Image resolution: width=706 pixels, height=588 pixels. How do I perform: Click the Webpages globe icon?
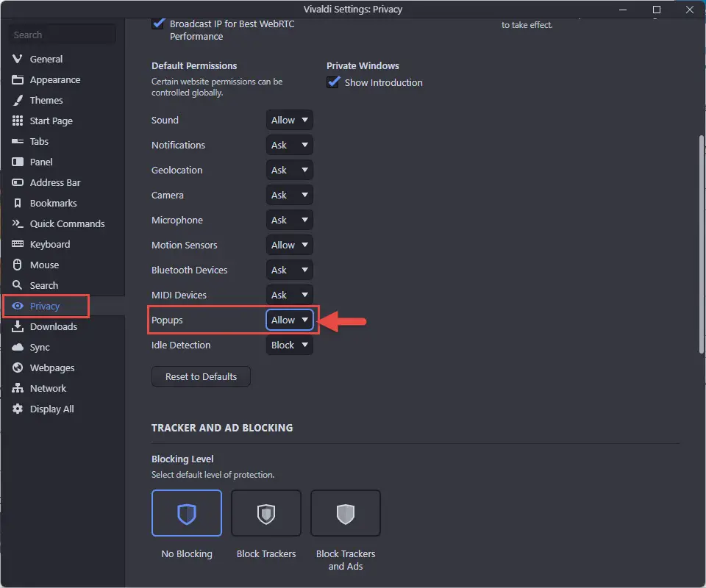pyautogui.click(x=18, y=367)
